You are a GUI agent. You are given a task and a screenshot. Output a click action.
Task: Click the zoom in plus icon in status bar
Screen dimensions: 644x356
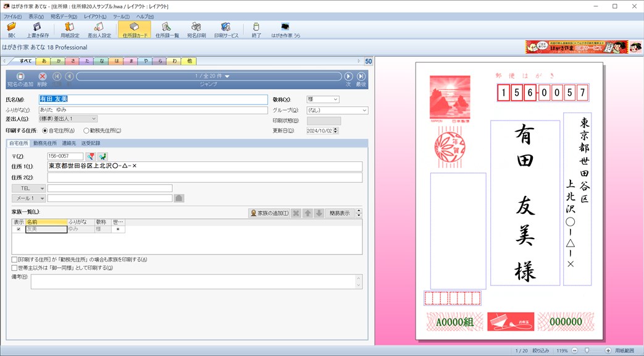coord(608,350)
